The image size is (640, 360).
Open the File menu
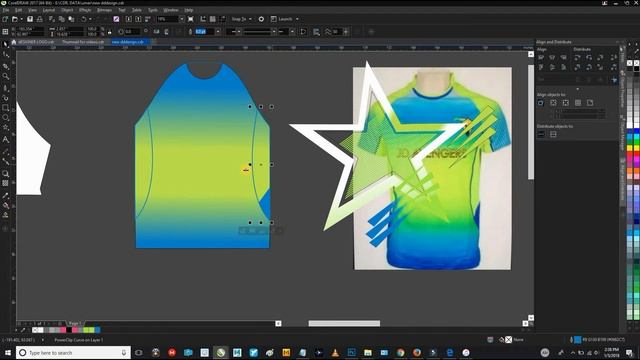[x=6, y=10]
